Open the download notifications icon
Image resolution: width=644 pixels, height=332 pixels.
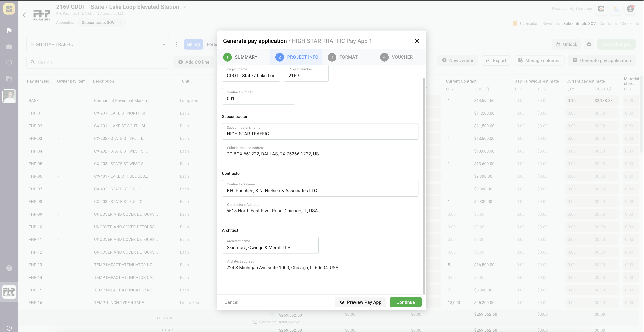(631, 9)
